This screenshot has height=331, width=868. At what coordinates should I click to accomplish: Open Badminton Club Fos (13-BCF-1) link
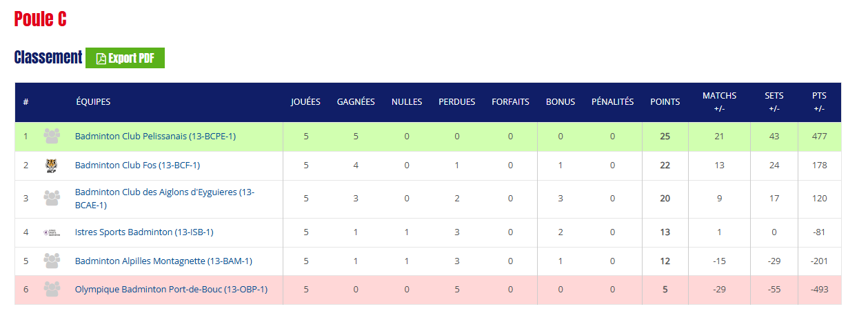[x=137, y=165]
